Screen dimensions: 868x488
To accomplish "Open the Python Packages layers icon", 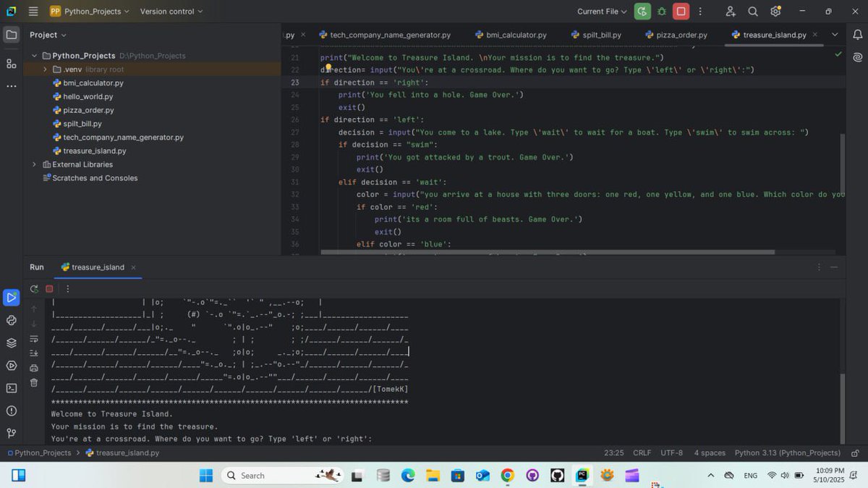I will (11, 342).
